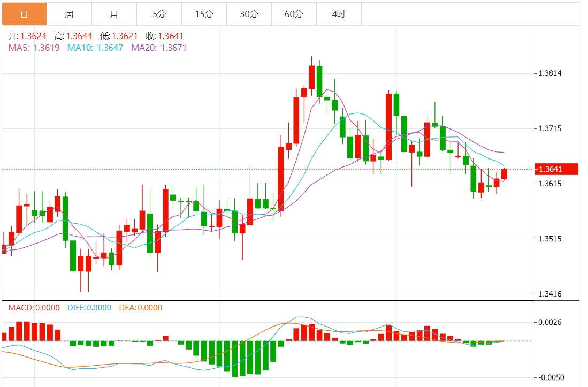The height and width of the screenshot is (387, 588).
Task: Click the 1.3615 price axis label
Action: click(x=550, y=184)
